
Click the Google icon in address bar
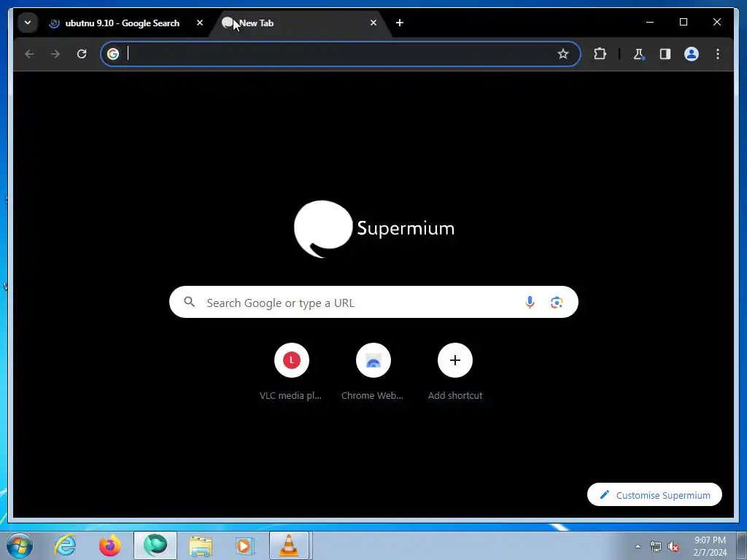point(113,54)
